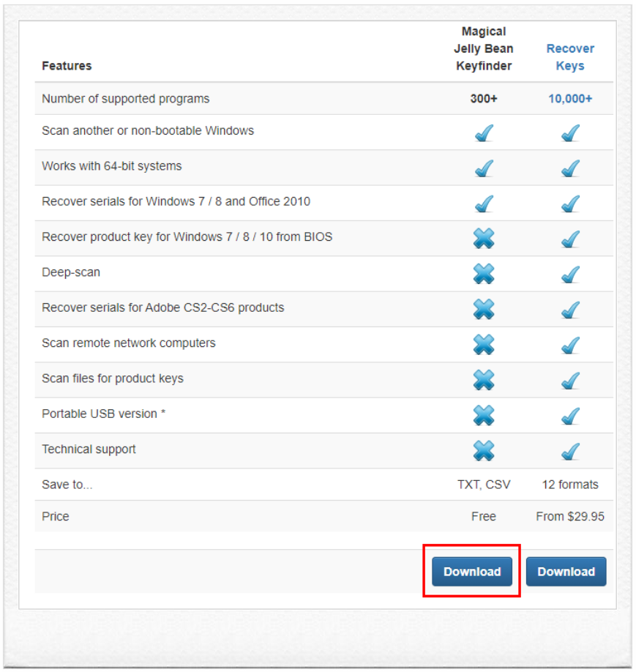Click Keyfinder cross for Portable USB version
The image size is (636, 672).
[484, 415]
